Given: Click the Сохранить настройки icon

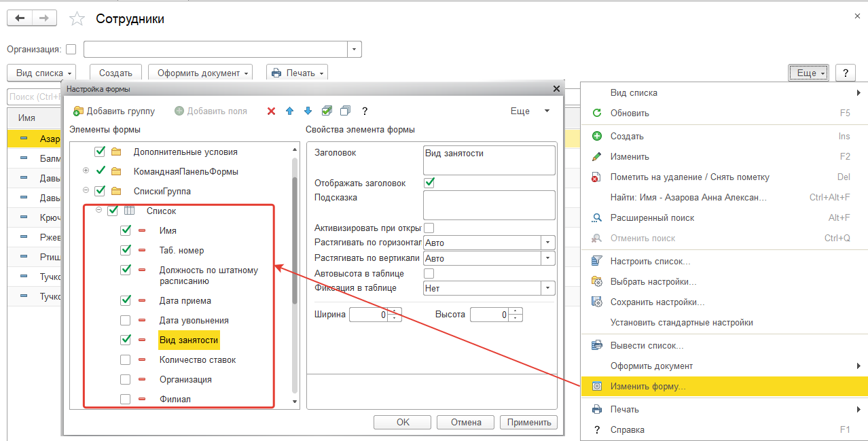Looking at the screenshot, I should (597, 302).
